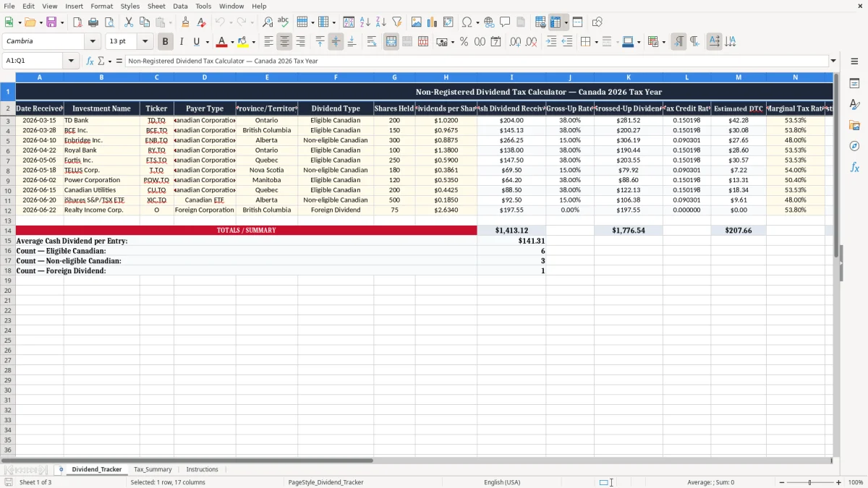This screenshot has width=868, height=488.
Task: Click the zoom in plus button
Action: click(838, 482)
